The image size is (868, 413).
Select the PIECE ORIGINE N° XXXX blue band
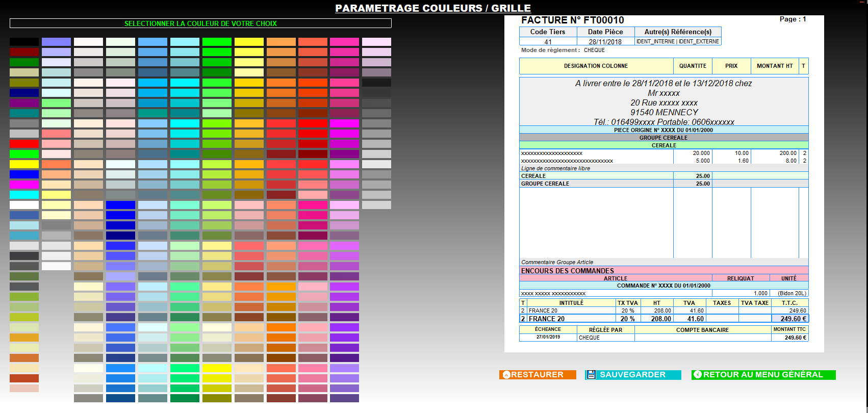pos(663,130)
